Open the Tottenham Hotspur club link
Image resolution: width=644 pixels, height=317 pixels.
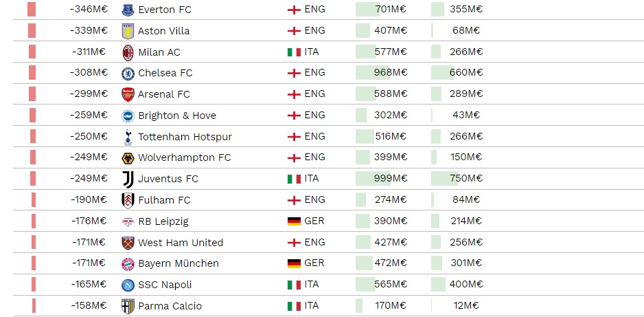[x=185, y=137]
